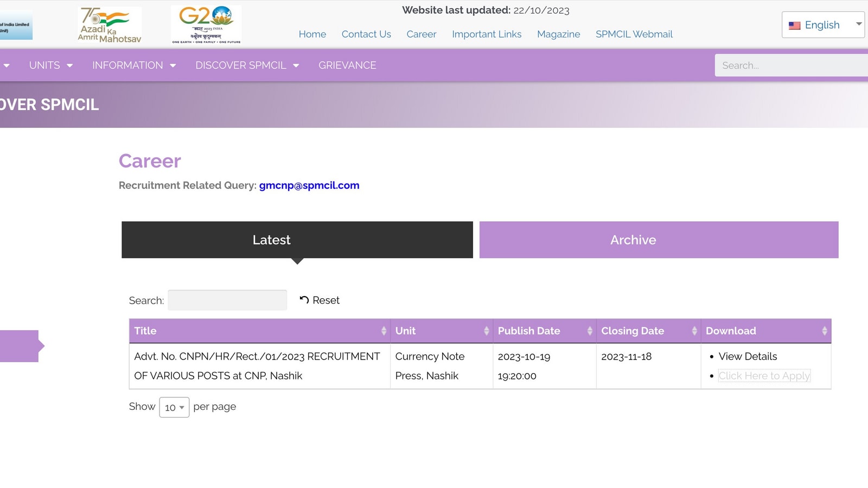Screen dimensions: 868x488
Task: Focus the table Search input field
Action: [227, 300]
